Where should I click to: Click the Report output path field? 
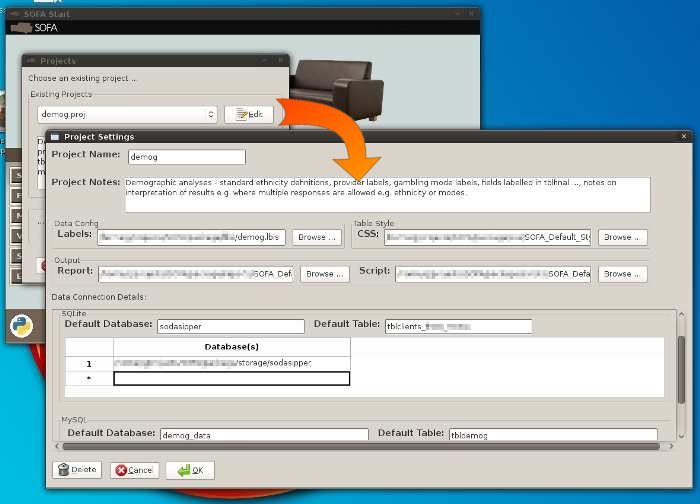(196, 274)
